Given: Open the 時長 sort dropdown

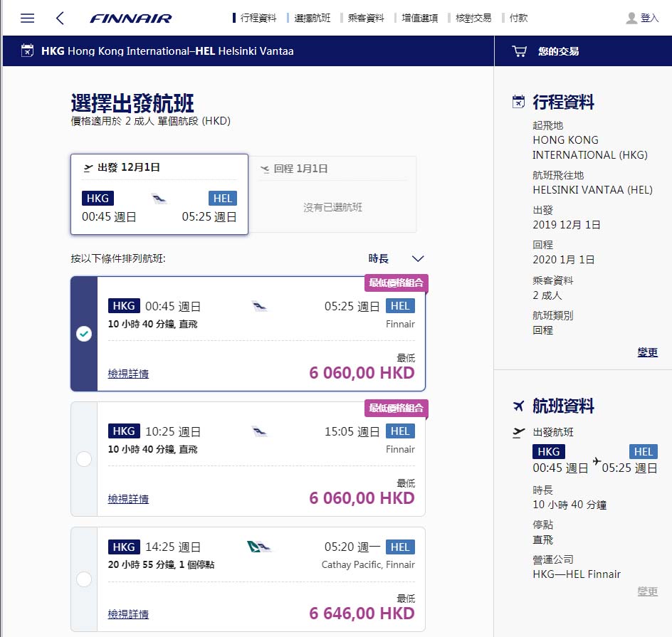Looking at the screenshot, I should click(x=396, y=258).
